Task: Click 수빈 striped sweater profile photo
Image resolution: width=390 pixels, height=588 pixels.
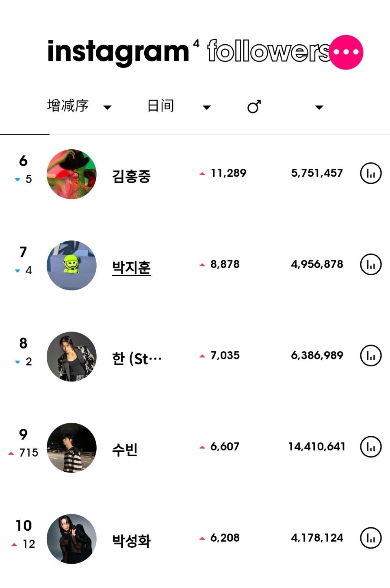Action: click(x=71, y=448)
